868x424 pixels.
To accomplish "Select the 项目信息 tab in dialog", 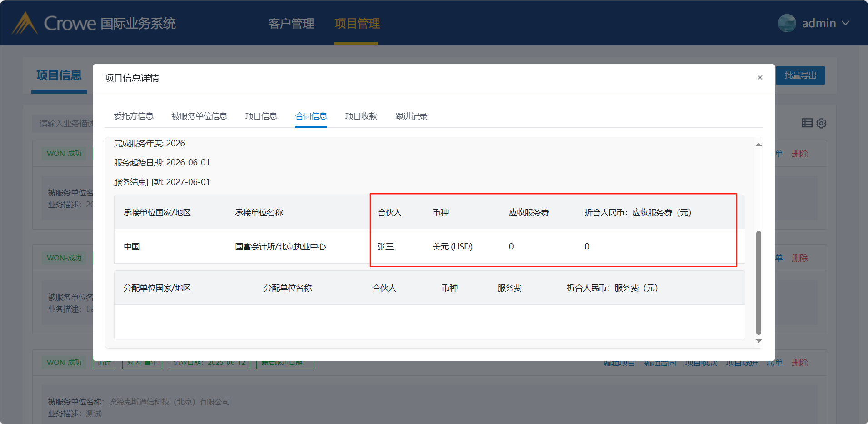I will pos(261,116).
